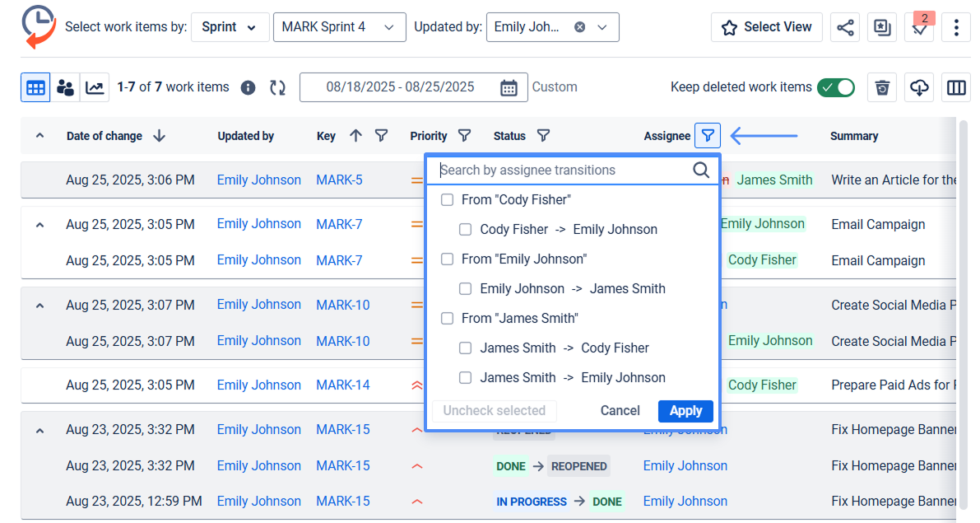Check the From "Cody Fisher" checkbox
Screen dimensions: 980x523
[447, 199]
